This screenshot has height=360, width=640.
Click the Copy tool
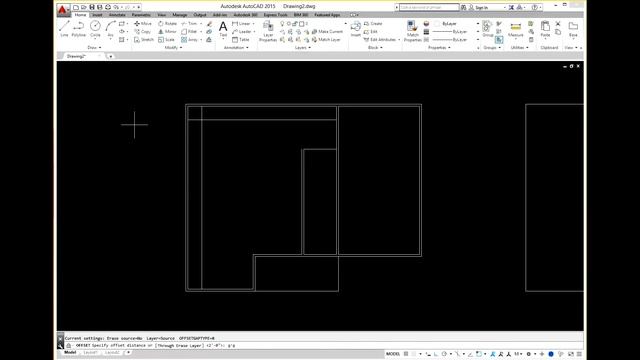(x=143, y=31)
